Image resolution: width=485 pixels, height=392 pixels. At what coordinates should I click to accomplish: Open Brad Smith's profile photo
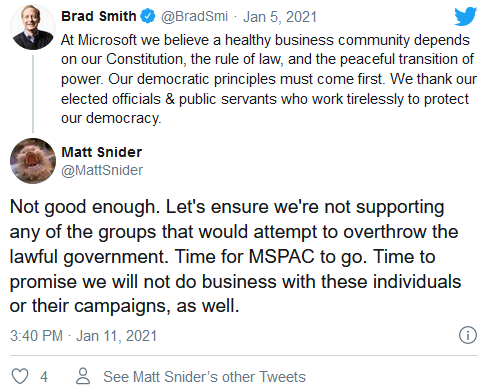tap(33, 27)
